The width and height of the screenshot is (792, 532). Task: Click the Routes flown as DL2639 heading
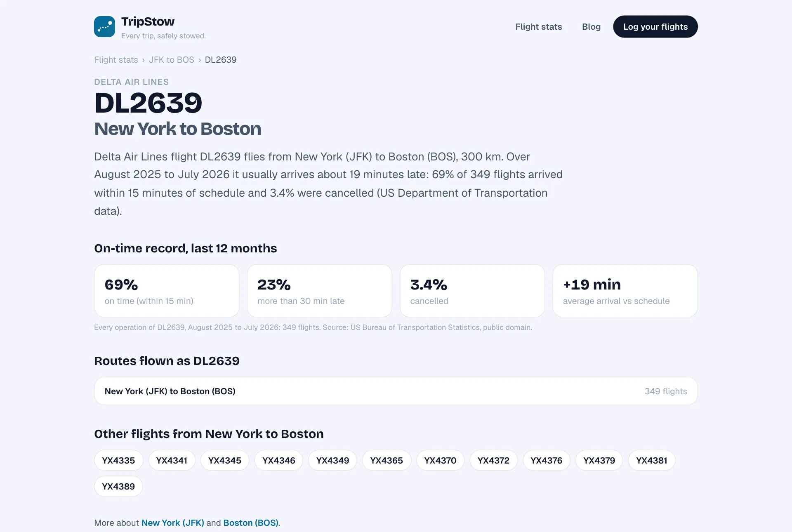(167, 361)
